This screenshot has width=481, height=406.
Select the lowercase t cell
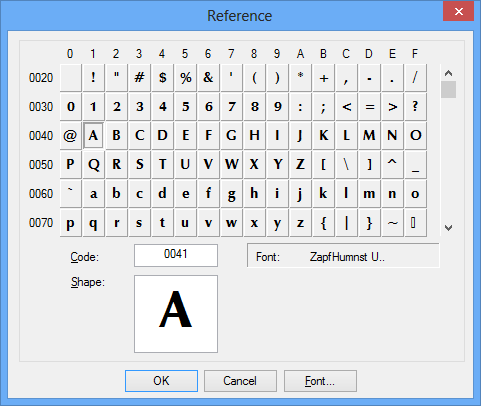[x=162, y=223]
